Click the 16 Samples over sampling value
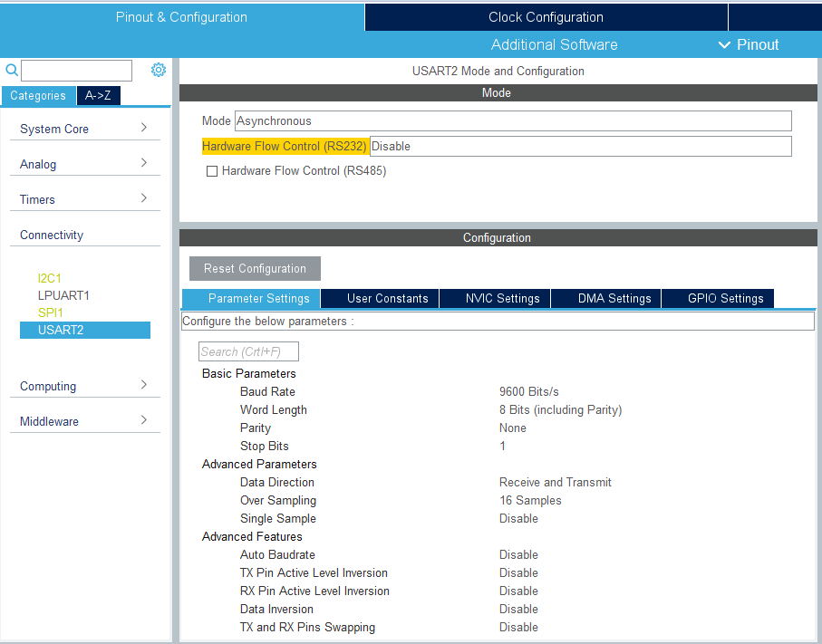 click(530, 500)
